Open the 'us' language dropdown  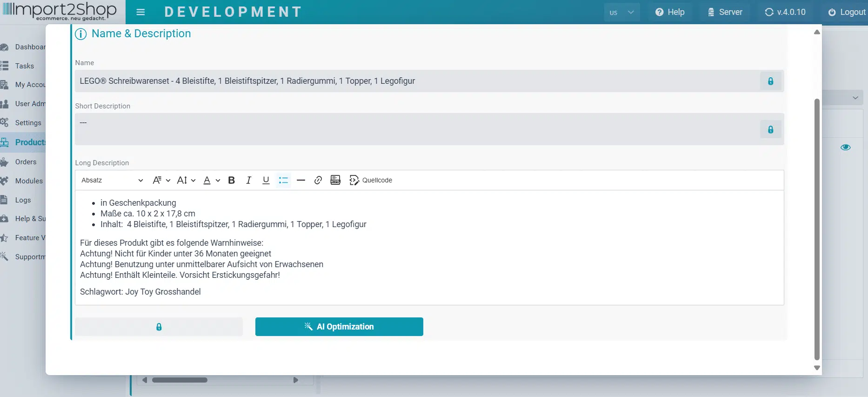tap(622, 13)
